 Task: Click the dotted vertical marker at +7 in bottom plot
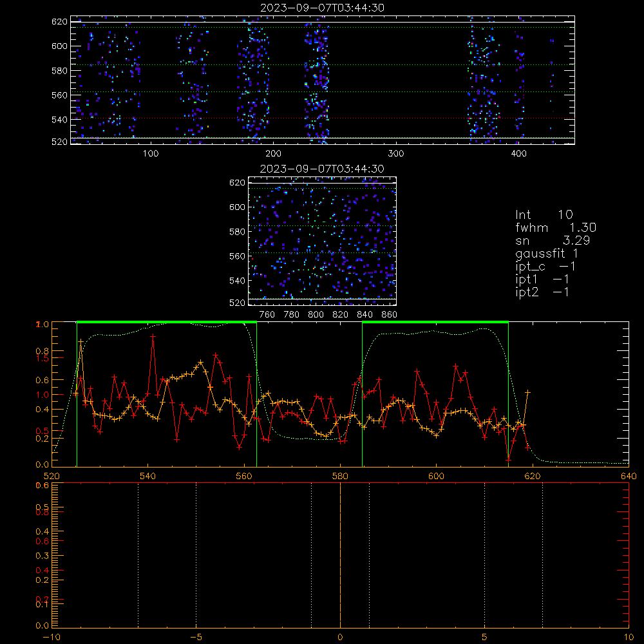[542, 554]
